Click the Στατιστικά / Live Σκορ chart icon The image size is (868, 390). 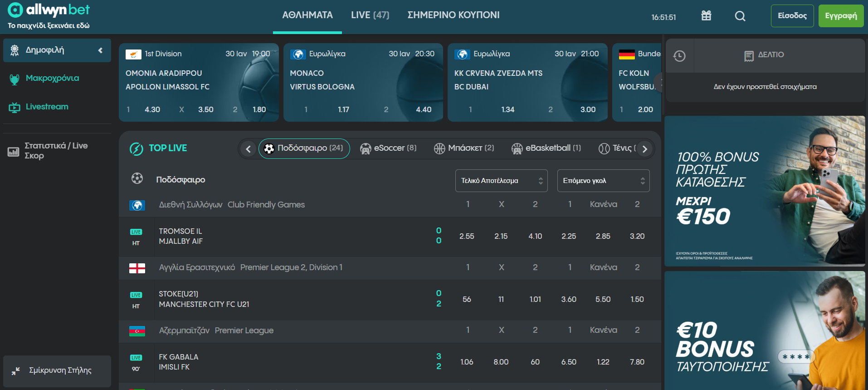pos(13,152)
